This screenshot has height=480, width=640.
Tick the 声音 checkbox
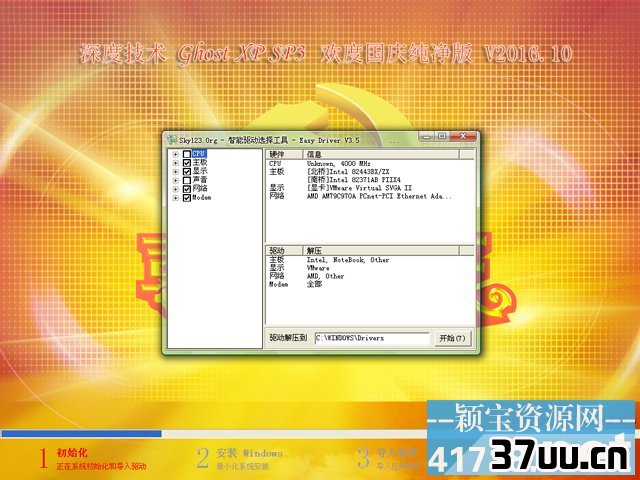click(x=187, y=180)
